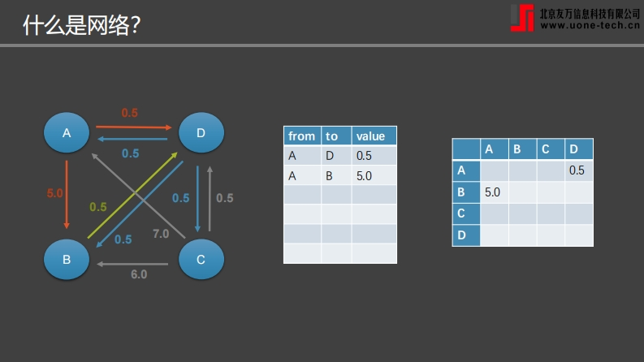Select the matrix cell containing 5.0
644x362 pixels.
[x=495, y=192]
